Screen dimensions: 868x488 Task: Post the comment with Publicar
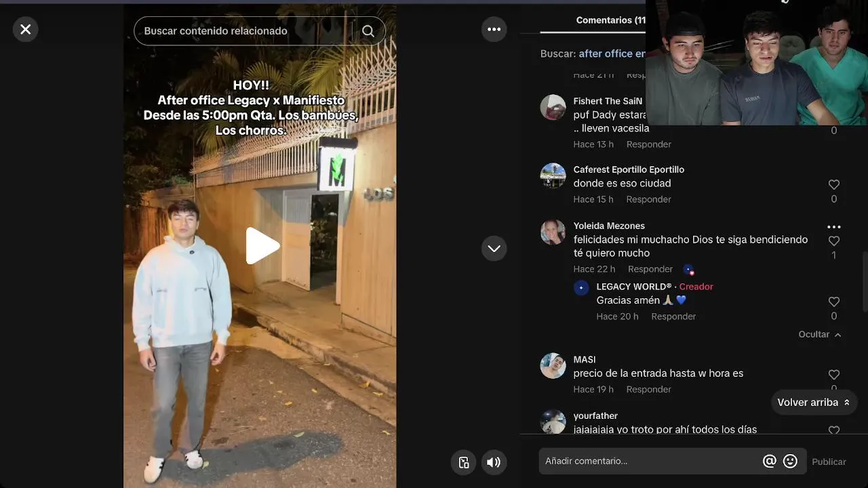(x=829, y=462)
